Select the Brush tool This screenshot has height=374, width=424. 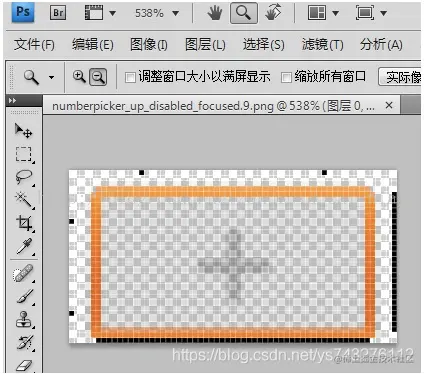[x=25, y=296]
